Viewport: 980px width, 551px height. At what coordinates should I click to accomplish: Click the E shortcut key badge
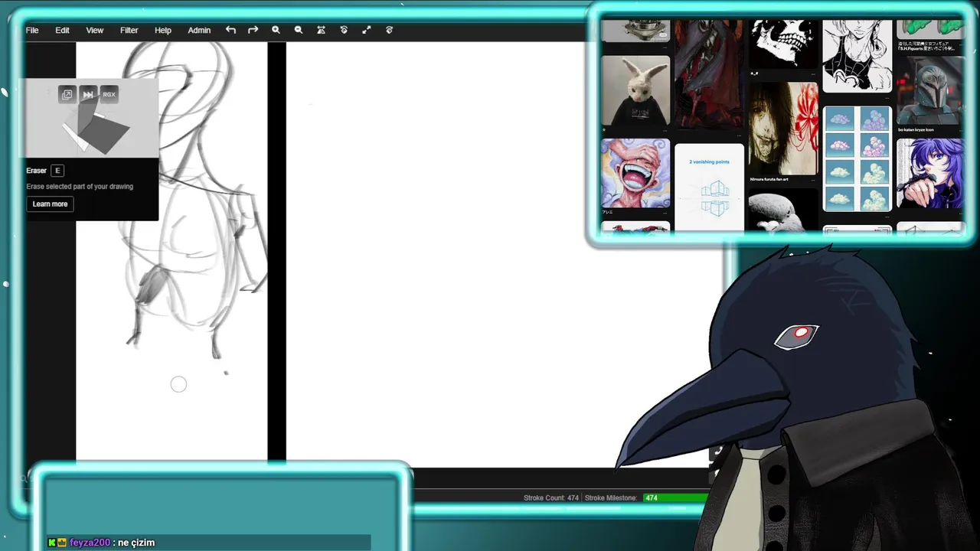click(x=57, y=171)
